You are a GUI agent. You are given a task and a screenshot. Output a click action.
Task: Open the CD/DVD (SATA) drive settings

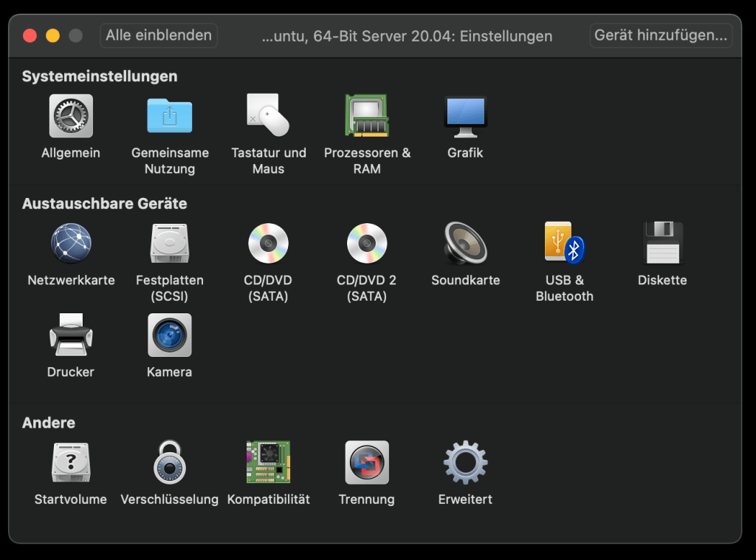click(268, 244)
